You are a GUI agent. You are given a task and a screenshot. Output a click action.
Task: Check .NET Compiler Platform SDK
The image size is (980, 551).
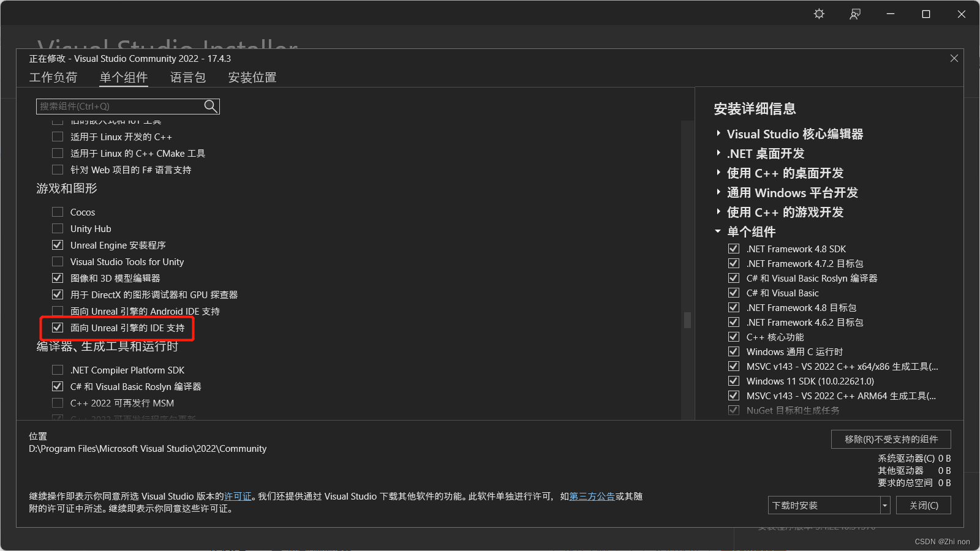click(x=58, y=370)
